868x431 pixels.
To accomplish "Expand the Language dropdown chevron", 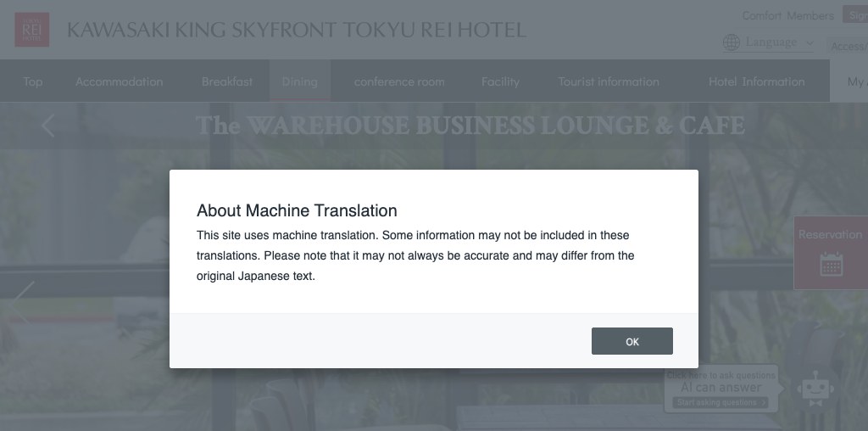I will (x=810, y=43).
